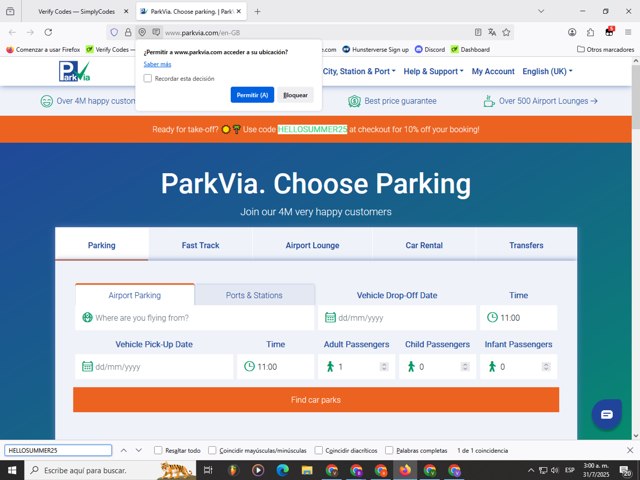Open reader view icon in address bar

point(478,32)
